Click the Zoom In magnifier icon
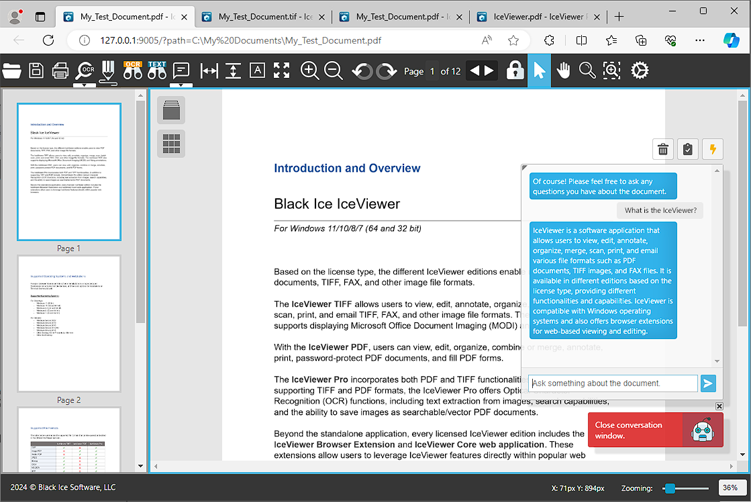 (310, 71)
